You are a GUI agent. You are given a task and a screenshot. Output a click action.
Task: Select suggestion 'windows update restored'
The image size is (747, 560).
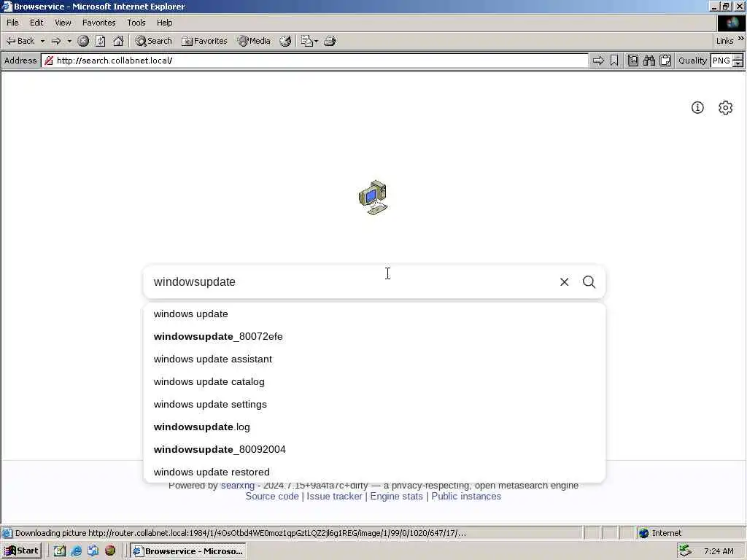(x=374, y=472)
